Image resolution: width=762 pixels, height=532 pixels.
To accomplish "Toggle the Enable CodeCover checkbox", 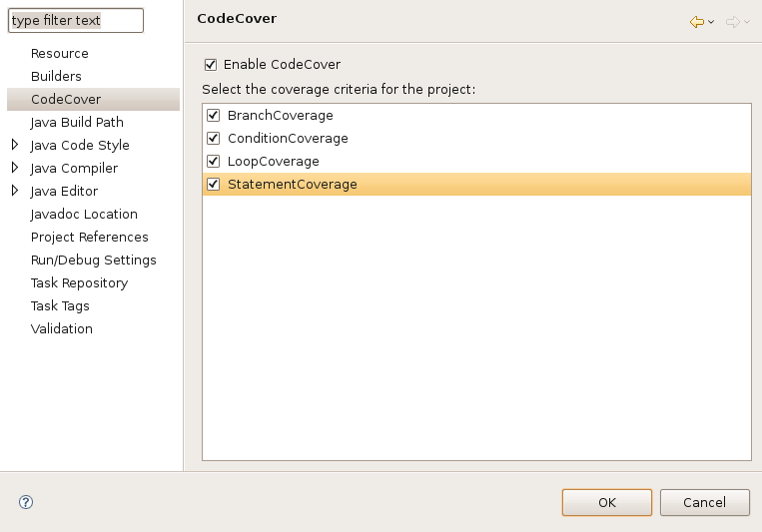I will [211, 65].
